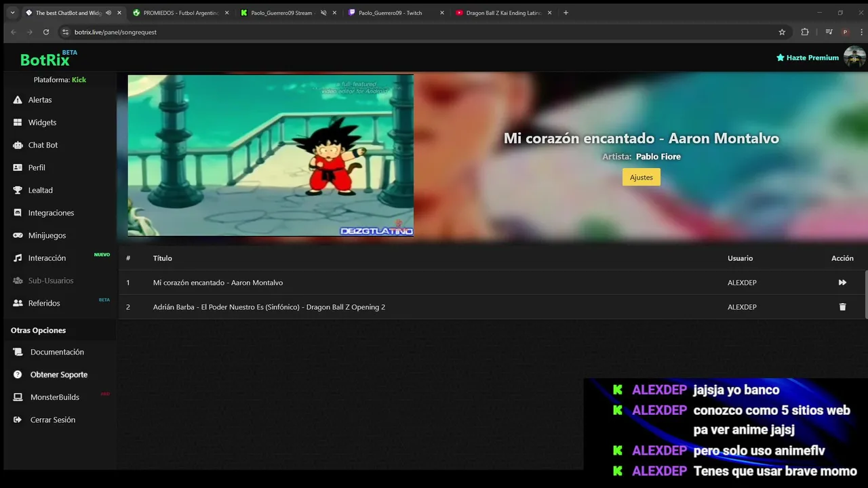The height and width of the screenshot is (488, 868).
Task: Reload the current page
Action: (x=46, y=32)
